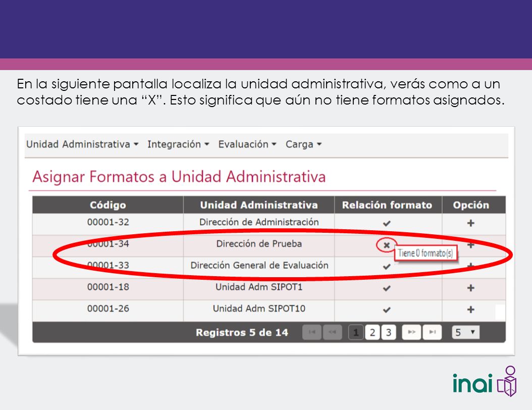This screenshot has height=410, width=532.
Task: Click the Unidad Administrativa column header
Action: pyautogui.click(x=259, y=205)
